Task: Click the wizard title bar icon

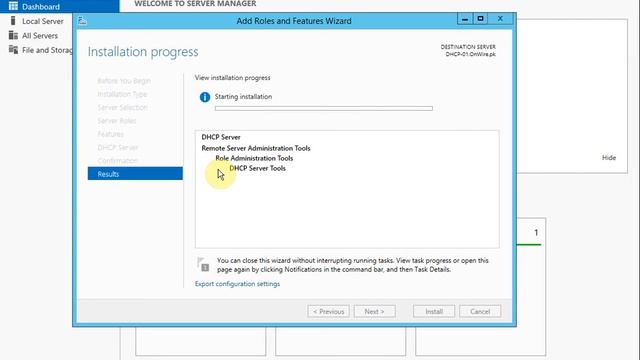Action: (82, 20)
